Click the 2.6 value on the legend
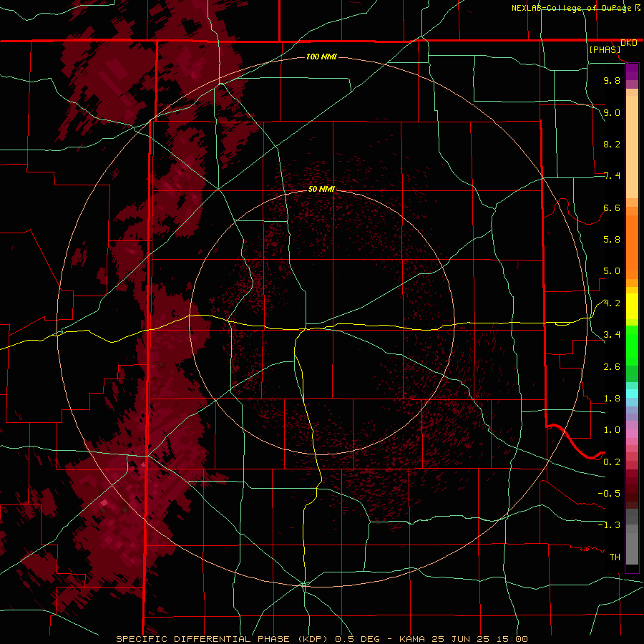Screen dimensions: 644x644 click(612, 367)
